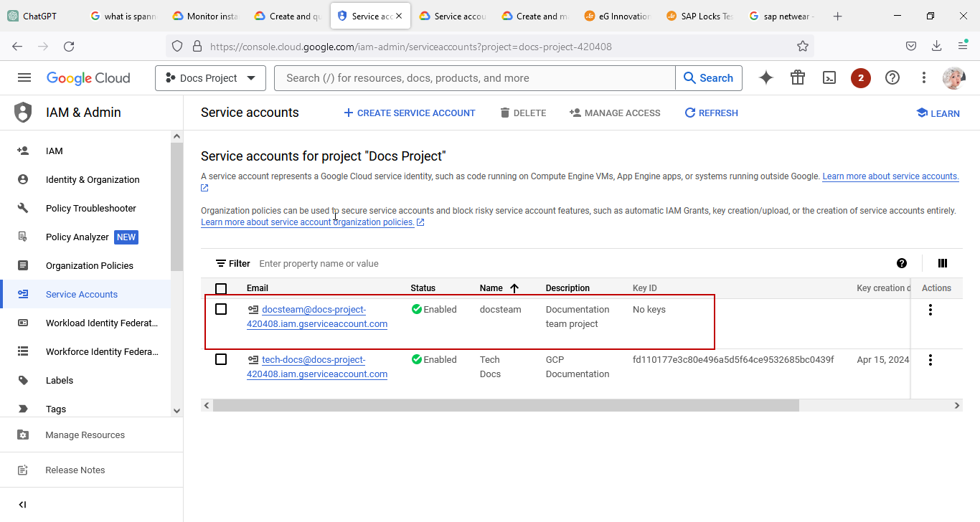Open actions menu for tech-docs row
Screen dimensions: 980x522
(930, 360)
